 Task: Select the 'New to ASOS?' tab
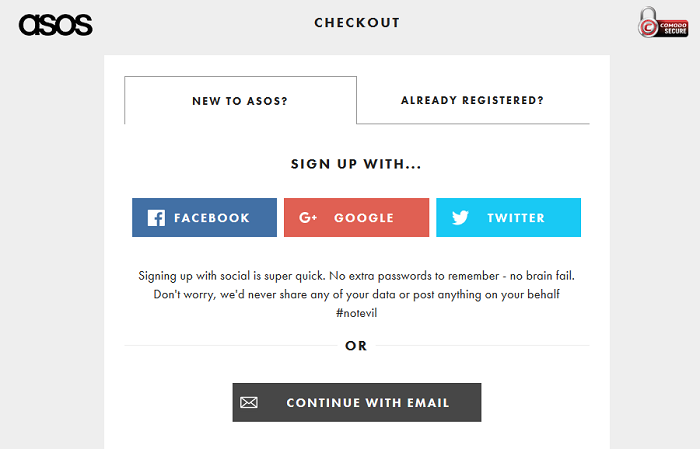click(240, 101)
